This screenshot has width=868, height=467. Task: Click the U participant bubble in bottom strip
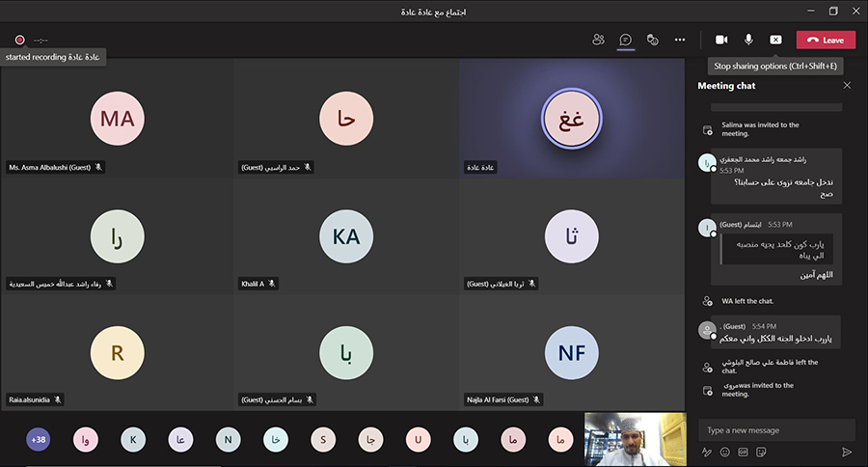click(418, 440)
